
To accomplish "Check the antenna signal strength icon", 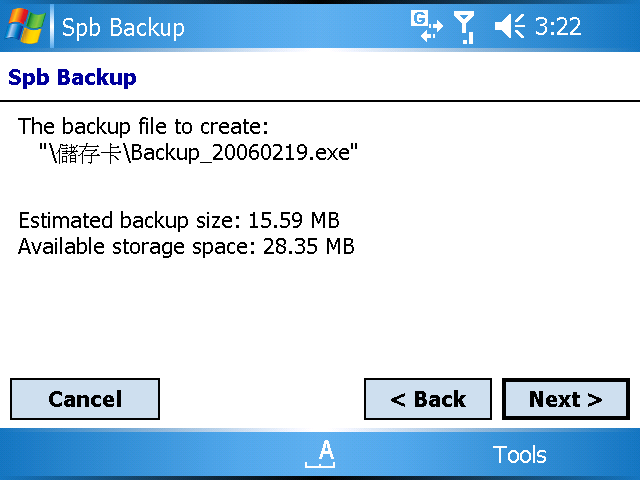I will click(x=464, y=27).
